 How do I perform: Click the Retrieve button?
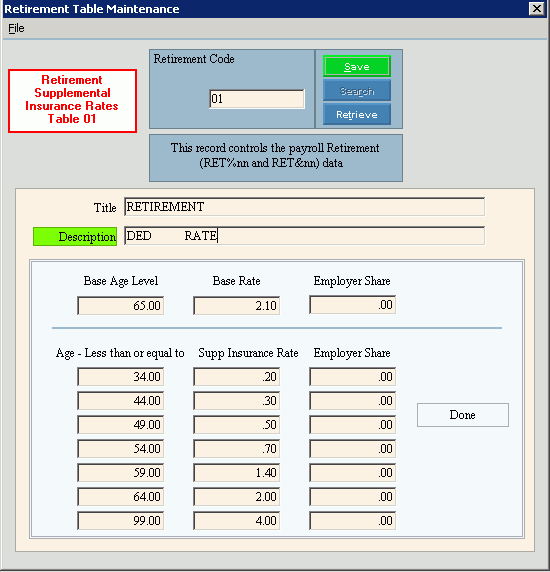[x=357, y=115]
